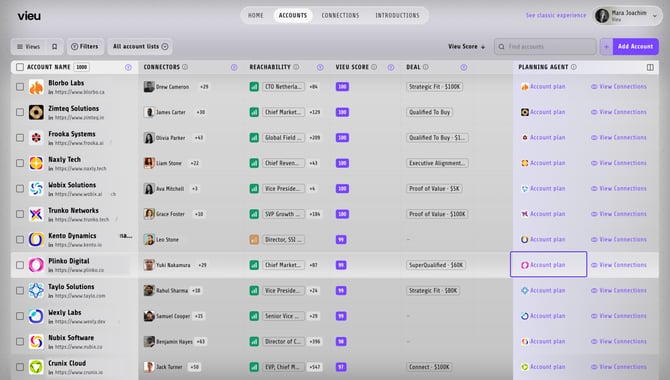
Task: Expand +63 connectors for Nubix Software
Action: click(x=200, y=342)
